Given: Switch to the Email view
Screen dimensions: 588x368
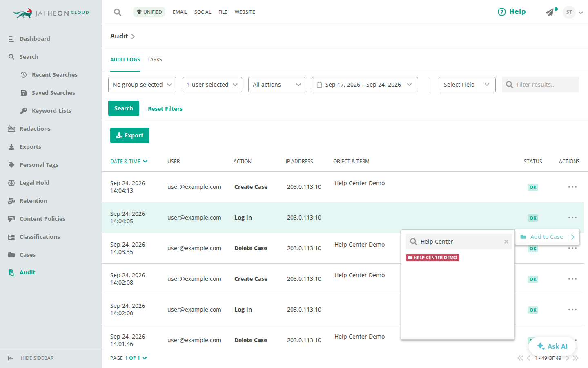Looking at the screenshot, I should [180, 12].
